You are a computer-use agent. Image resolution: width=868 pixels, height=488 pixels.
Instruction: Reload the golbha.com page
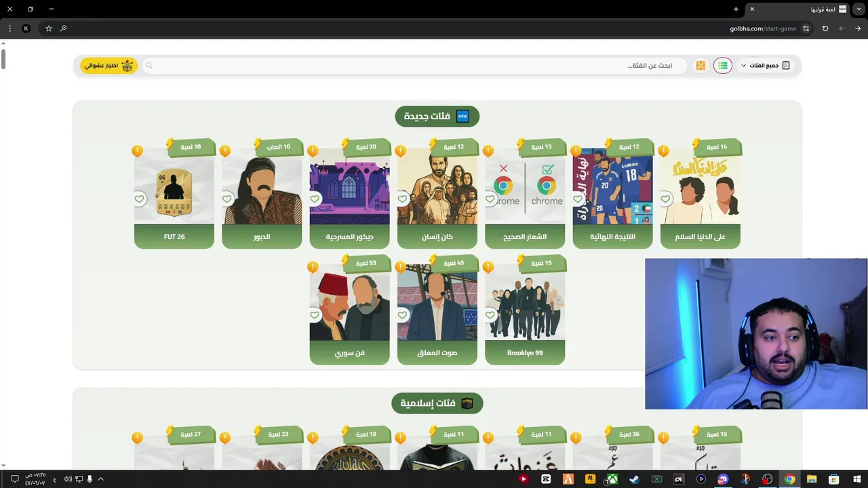(x=825, y=28)
